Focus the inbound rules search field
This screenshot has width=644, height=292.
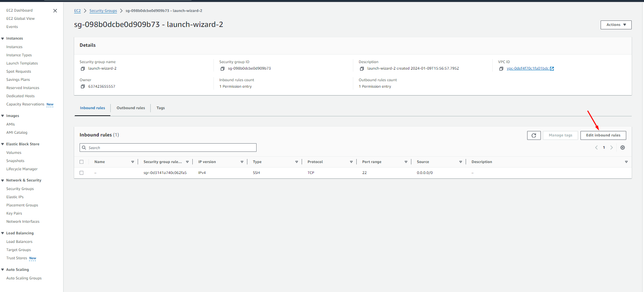168,148
